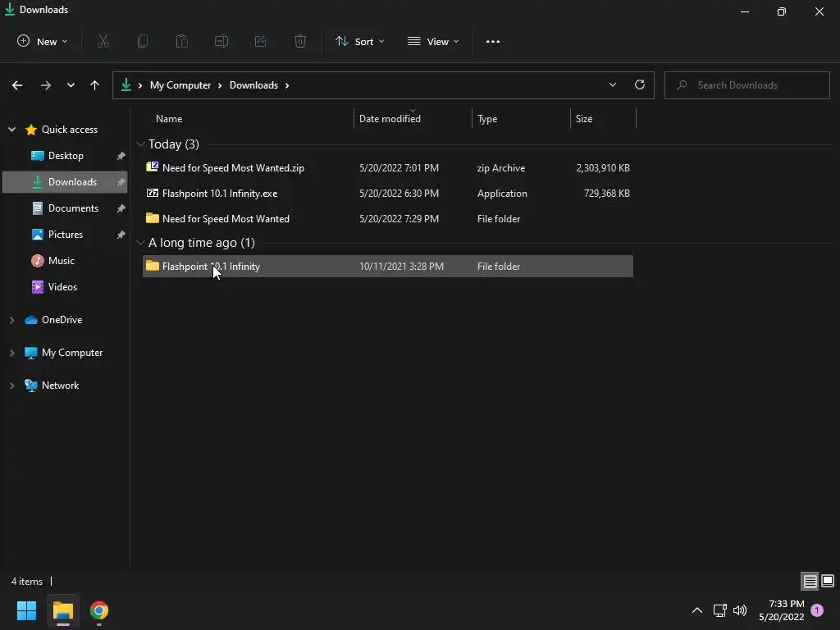
Task: Click File Explorer on the taskbar
Action: click(62, 610)
